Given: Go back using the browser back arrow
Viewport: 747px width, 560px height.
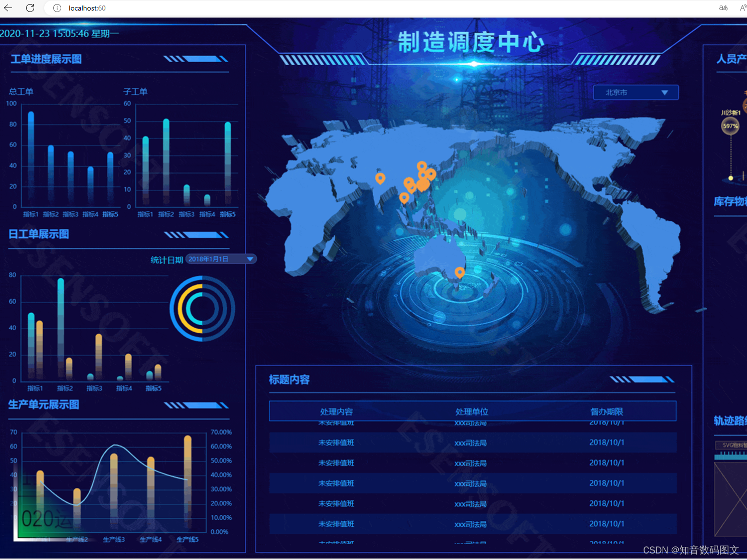Looking at the screenshot, I should coord(8,8).
